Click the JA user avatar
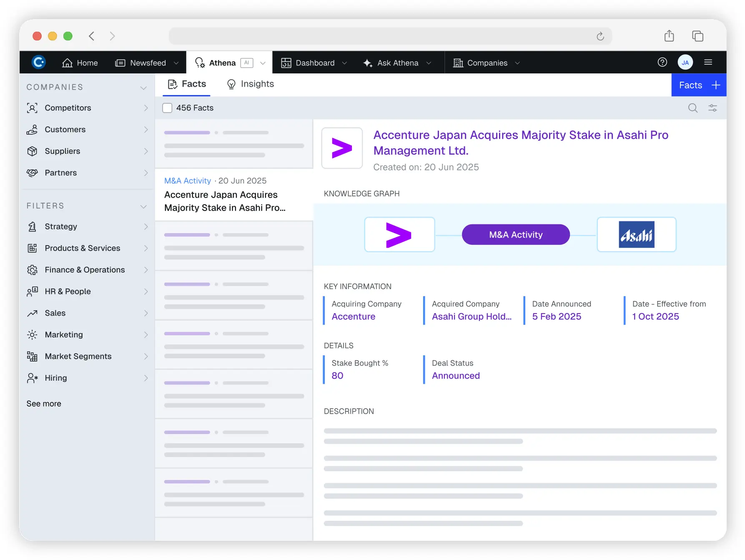 tap(685, 63)
